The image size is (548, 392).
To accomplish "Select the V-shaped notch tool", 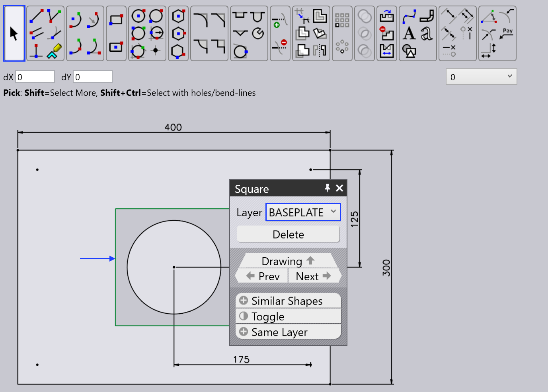I will (240, 33).
